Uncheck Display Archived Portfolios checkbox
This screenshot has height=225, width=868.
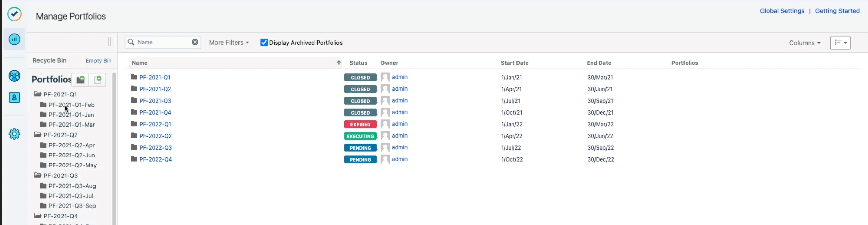[264, 43]
